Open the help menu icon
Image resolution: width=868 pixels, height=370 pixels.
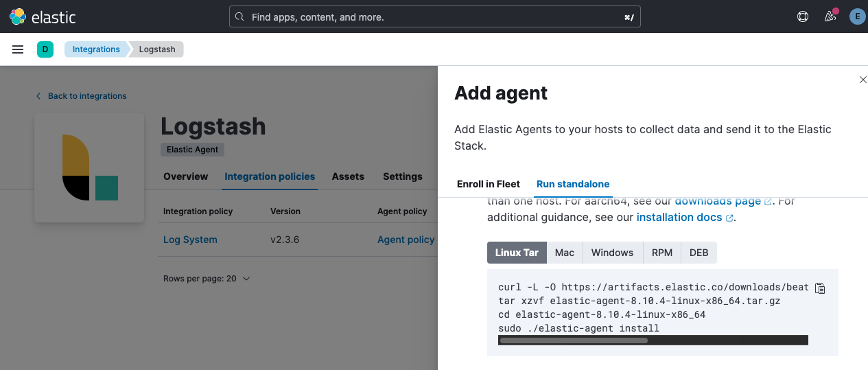pyautogui.click(x=803, y=16)
